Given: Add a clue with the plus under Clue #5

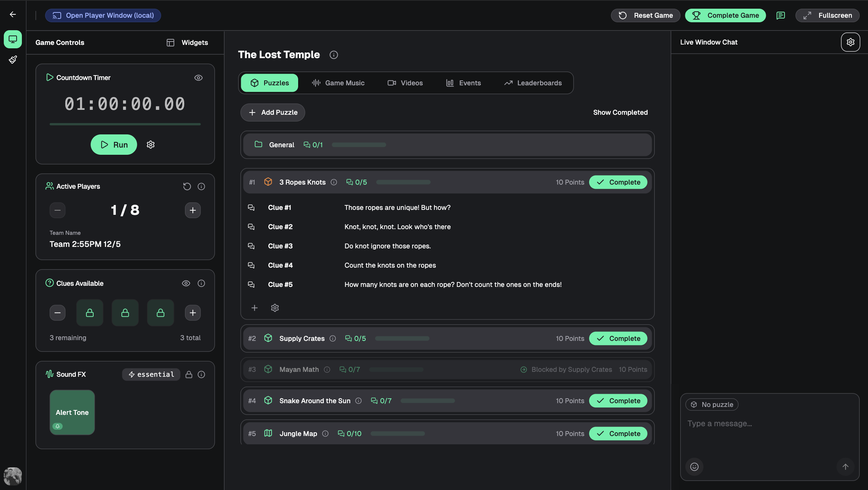Looking at the screenshot, I should (x=254, y=308).
